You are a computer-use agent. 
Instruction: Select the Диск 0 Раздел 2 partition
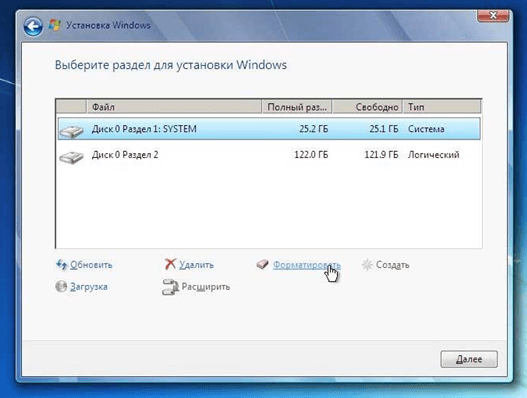(x=269, y=155)
